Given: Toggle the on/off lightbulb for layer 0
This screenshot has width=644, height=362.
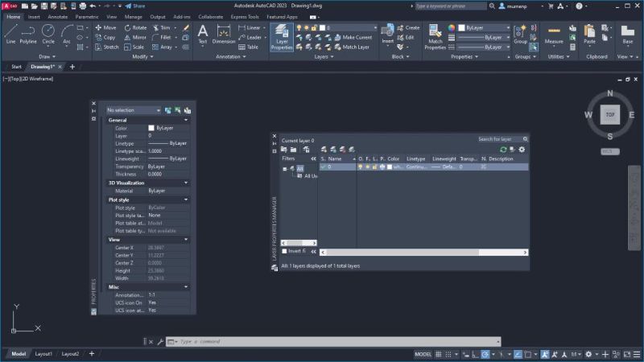Looking at the screenshot, I should pos(360,167).
